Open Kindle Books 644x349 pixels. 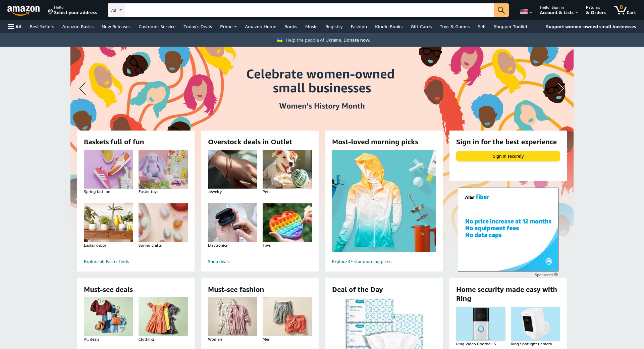[389, 27]
